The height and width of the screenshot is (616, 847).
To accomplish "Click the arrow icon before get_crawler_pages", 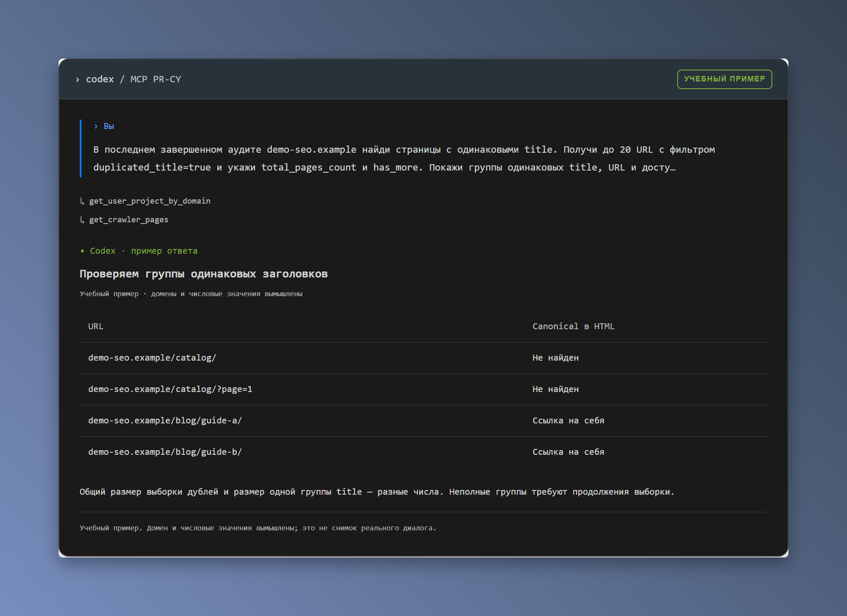I will [x=82, y=220].
